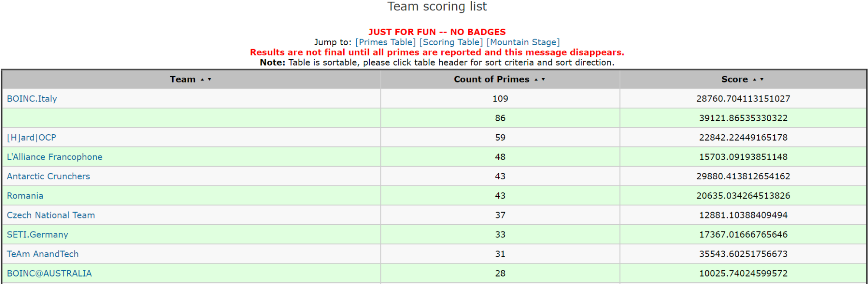
Task: Click the Count of Primes header text
Action: coord(491,79)
